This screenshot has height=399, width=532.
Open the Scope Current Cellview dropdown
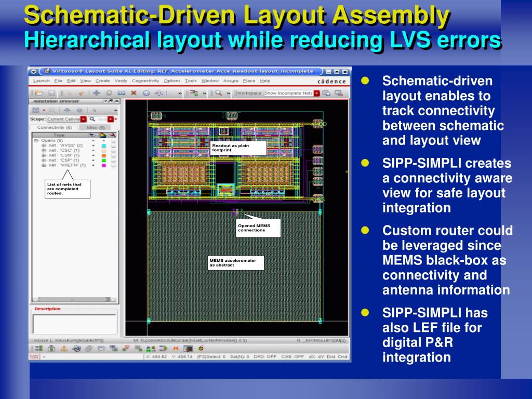(84, 119)
